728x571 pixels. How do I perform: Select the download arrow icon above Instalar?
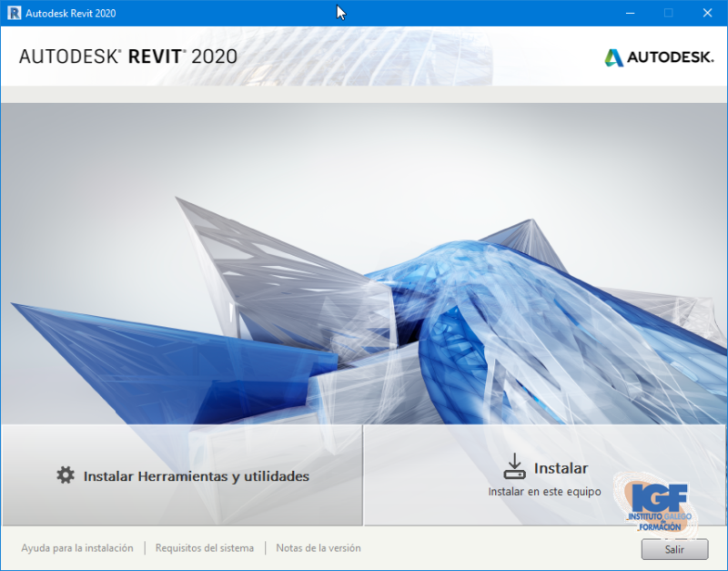pos(513,464)
